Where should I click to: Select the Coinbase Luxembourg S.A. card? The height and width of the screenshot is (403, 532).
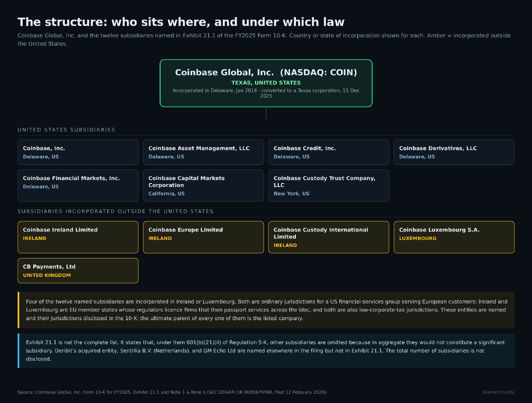click(454, 237)
